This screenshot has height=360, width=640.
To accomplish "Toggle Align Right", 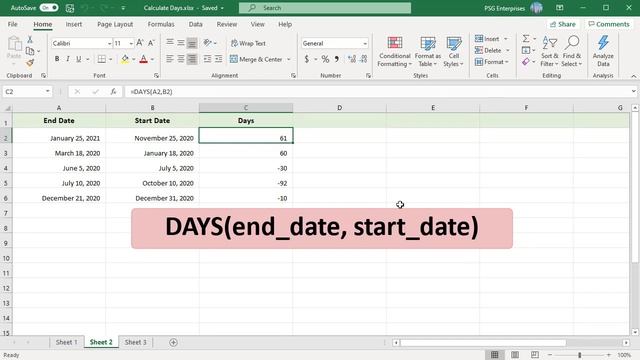I will coord(192,59).
